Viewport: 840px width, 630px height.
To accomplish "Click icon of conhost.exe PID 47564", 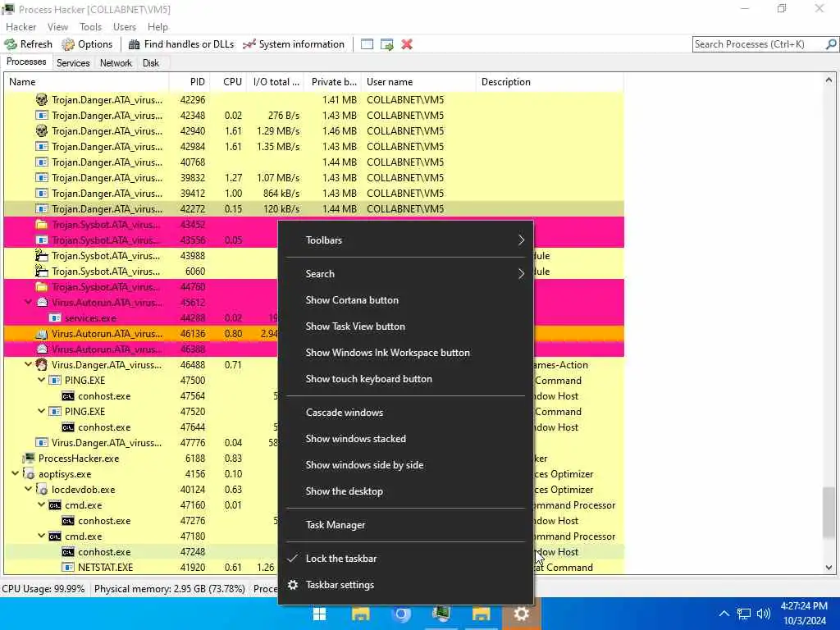I will pyautogui.click(x=67, y=396).
